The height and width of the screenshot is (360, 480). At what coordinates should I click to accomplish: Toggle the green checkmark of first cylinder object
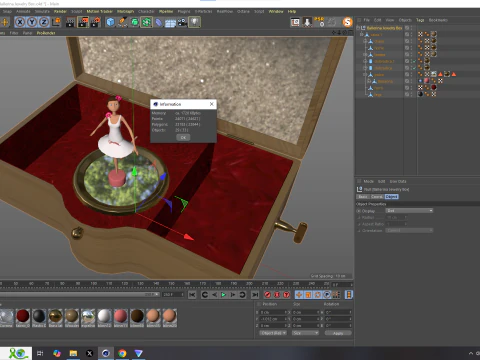[x=414, y=61]
